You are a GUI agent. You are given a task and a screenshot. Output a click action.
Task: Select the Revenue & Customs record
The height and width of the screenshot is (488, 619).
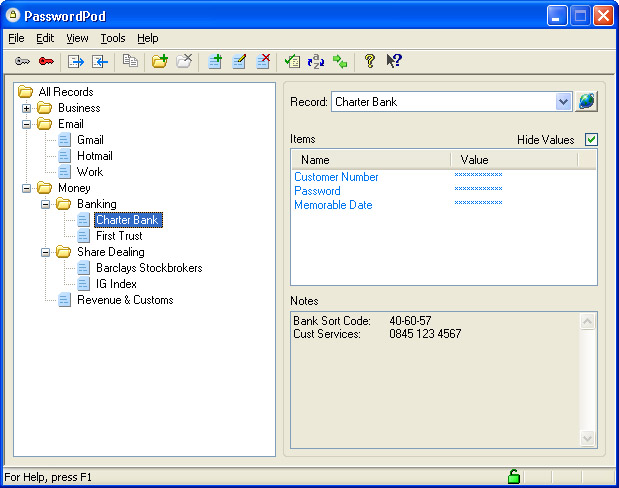pos(125,300)
